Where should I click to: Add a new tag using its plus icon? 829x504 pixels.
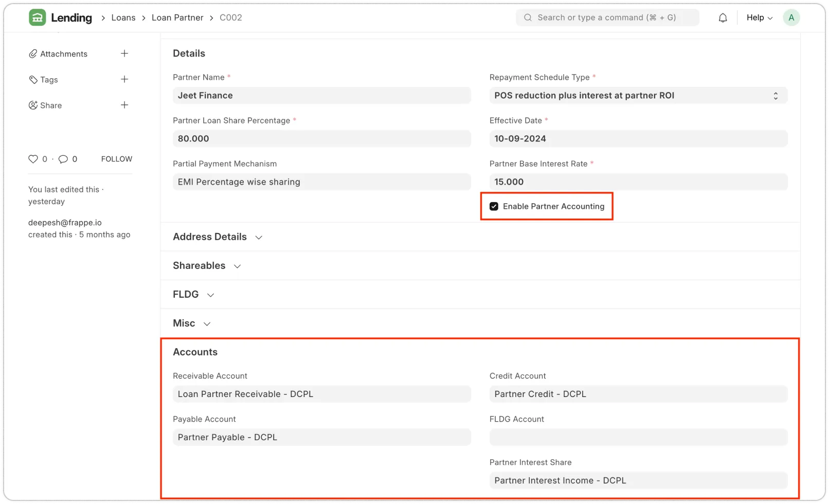(x=124, y=79)
